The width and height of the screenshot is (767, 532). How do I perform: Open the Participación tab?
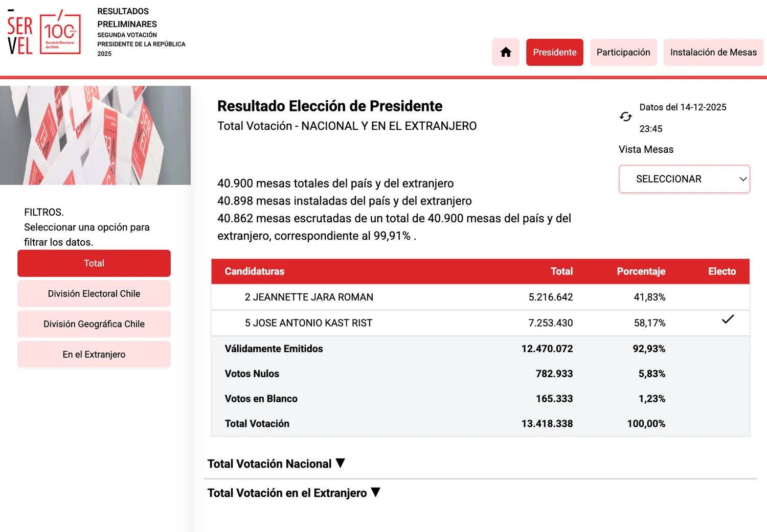click(x=623, y=52)
